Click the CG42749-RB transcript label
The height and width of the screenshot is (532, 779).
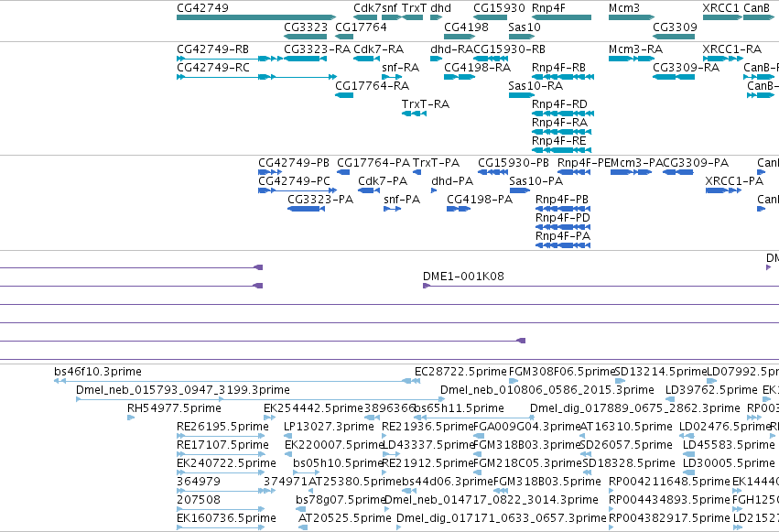[x=212, y=49]
